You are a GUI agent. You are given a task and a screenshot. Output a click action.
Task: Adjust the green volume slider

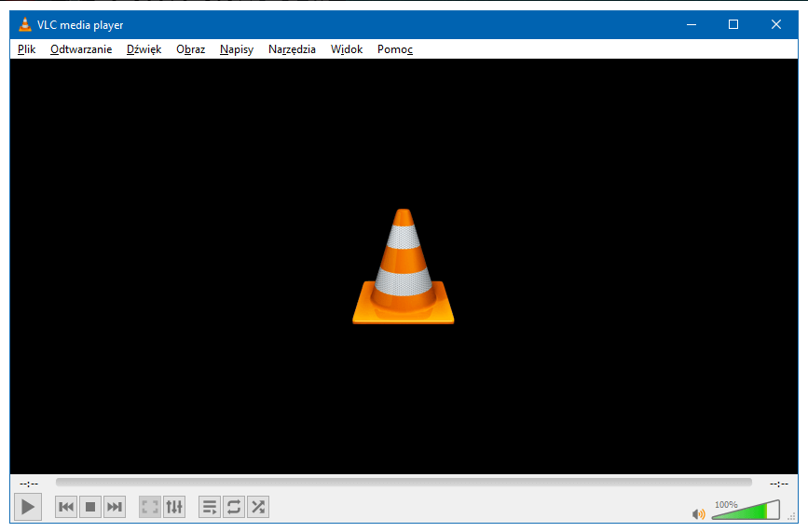tap(746, 510)
